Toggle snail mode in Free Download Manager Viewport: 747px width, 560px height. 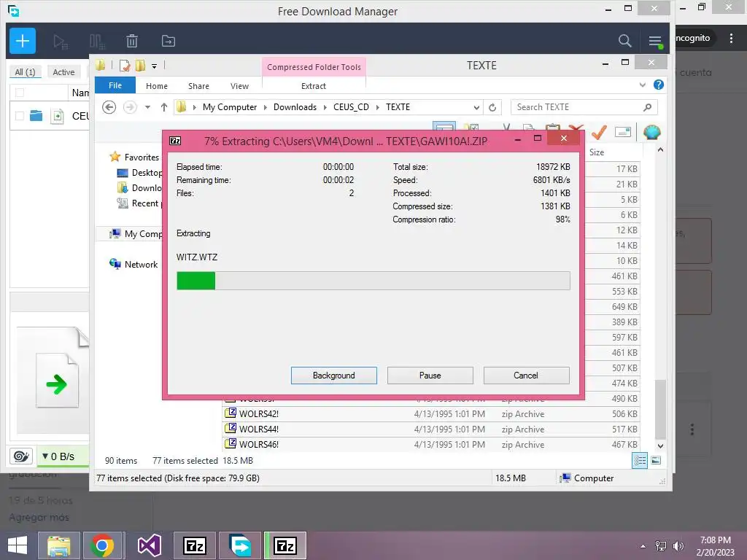tap(21, 456)
